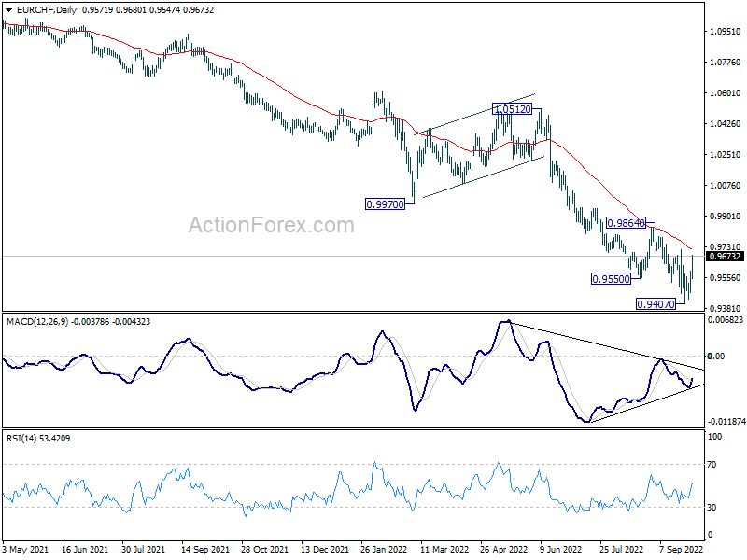Click the 3 May 2021 date marker

click(x=25, y=549)
